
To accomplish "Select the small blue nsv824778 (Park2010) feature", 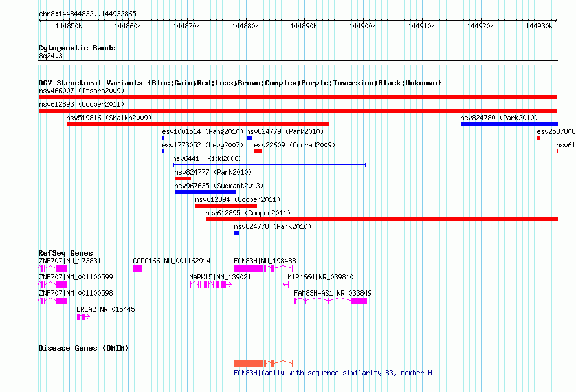I will tap(237, 233).
